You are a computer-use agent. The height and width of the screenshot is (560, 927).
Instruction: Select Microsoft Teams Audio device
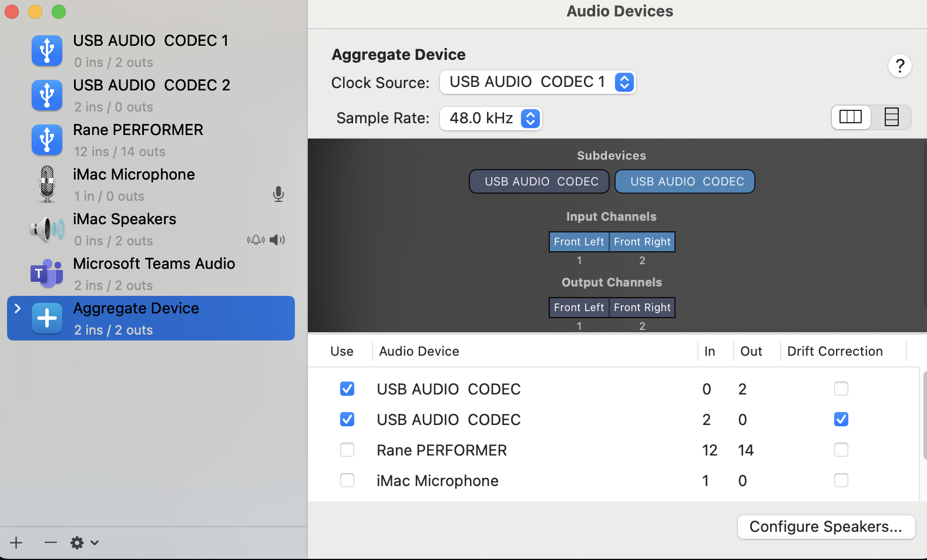(x=151, y=274)
